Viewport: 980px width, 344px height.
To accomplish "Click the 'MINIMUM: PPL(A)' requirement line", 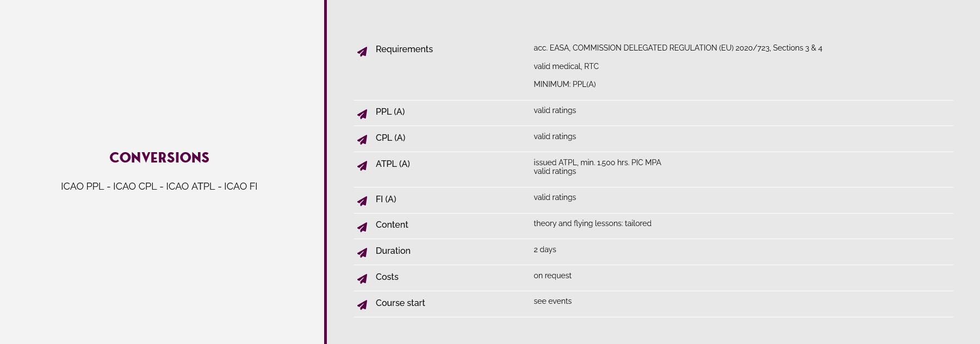I will point(565,84).
